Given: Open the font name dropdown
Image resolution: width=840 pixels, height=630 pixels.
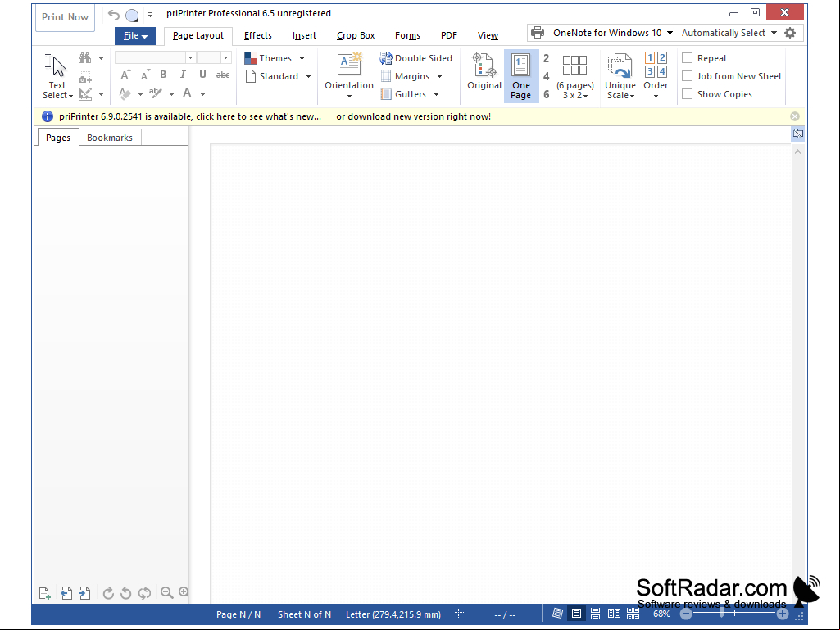Looking at the screenshot, I should 190,57.
